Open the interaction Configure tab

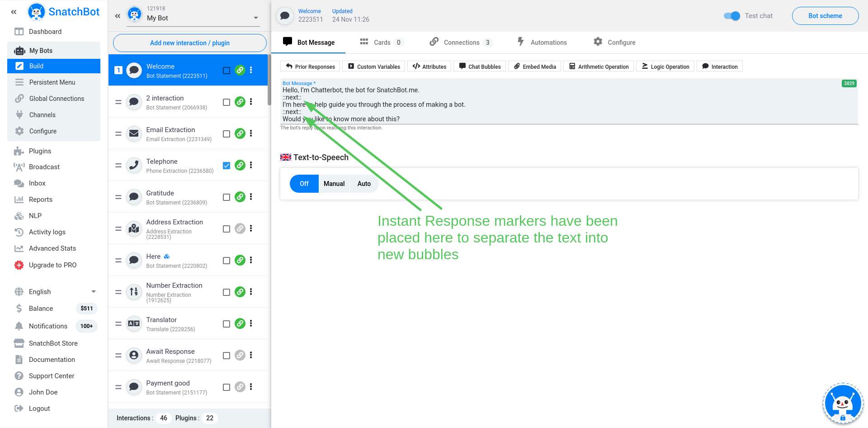614,43
